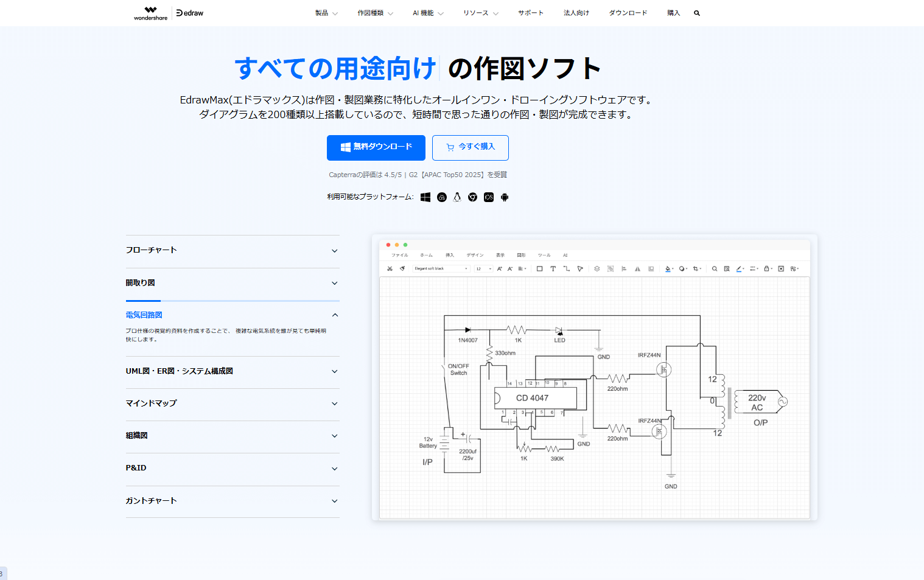The image size is (924, 580).
Task: Click the 図形 tab in the editor preview
Action: [x=522, y=255]
